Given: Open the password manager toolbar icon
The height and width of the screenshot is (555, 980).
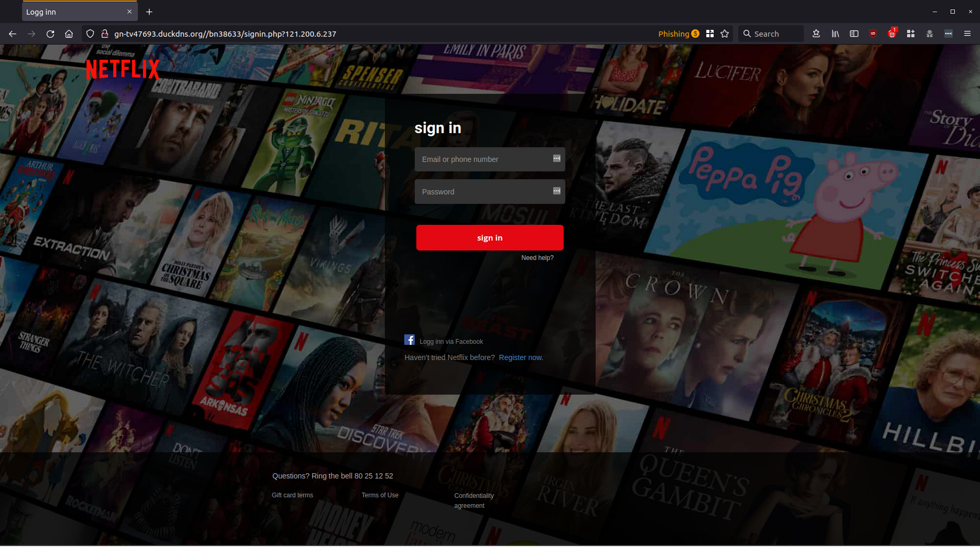Looking at the screenshot, I should coord(949,34).
